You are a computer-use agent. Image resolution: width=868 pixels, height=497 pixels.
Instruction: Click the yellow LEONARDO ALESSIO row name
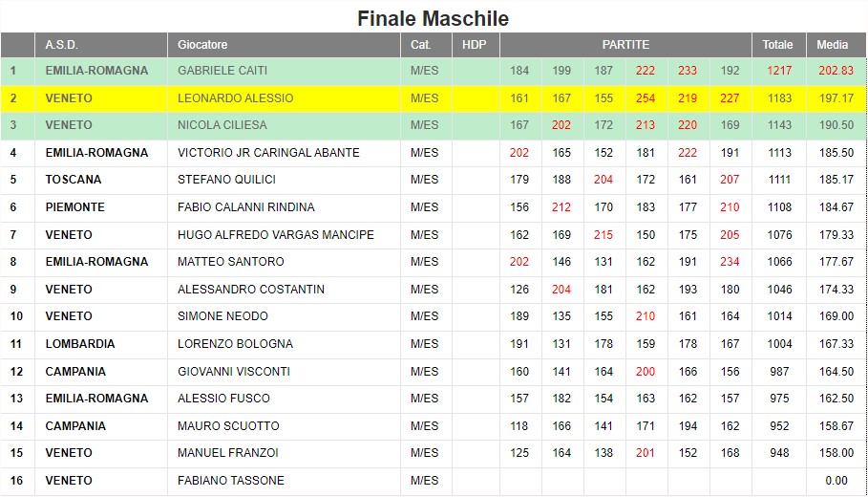pos(235,98)
